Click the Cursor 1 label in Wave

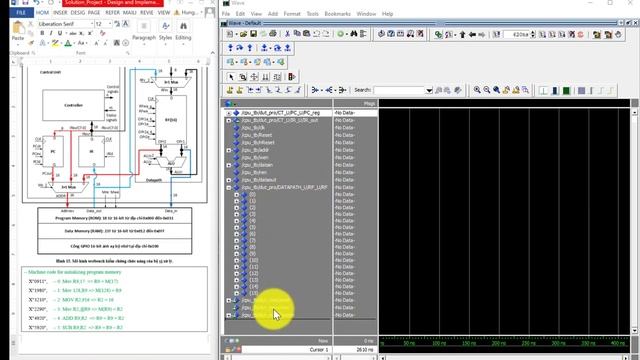(319, 350)
